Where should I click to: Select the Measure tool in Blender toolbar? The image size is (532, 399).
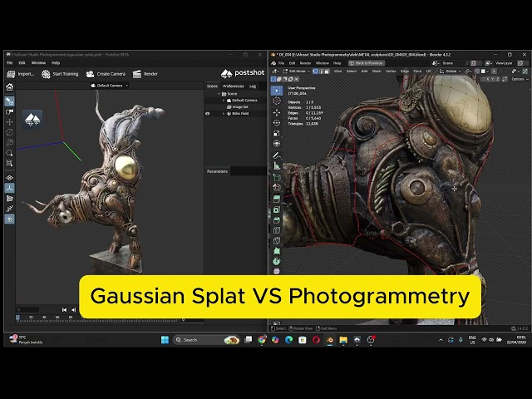pyautogui.click(x=277, y=166)
